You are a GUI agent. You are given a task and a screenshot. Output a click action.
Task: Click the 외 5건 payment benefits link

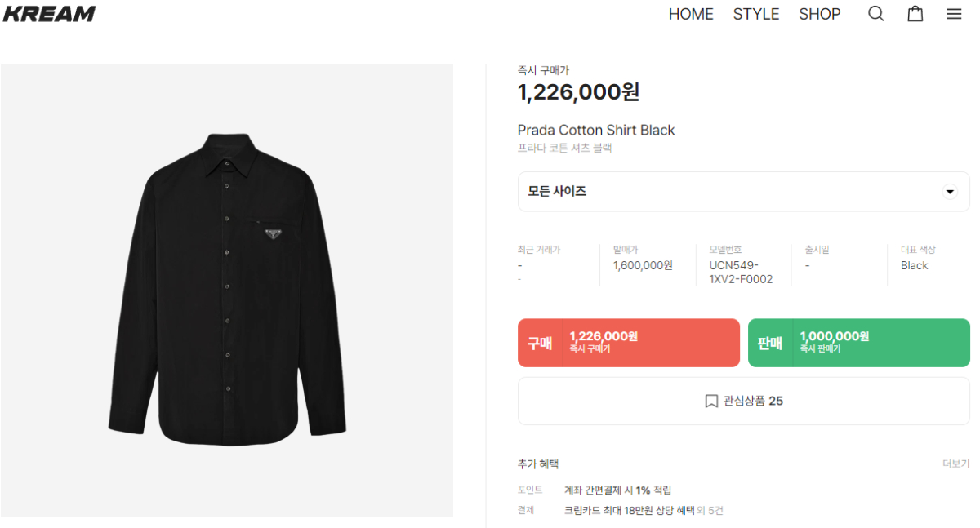click(x=710, y=511)
